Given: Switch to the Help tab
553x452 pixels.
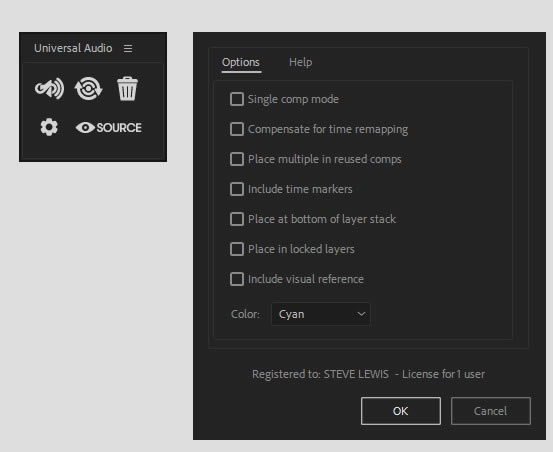Looking at the screenshot, I should pyautogui.click(x=300, y=62).
